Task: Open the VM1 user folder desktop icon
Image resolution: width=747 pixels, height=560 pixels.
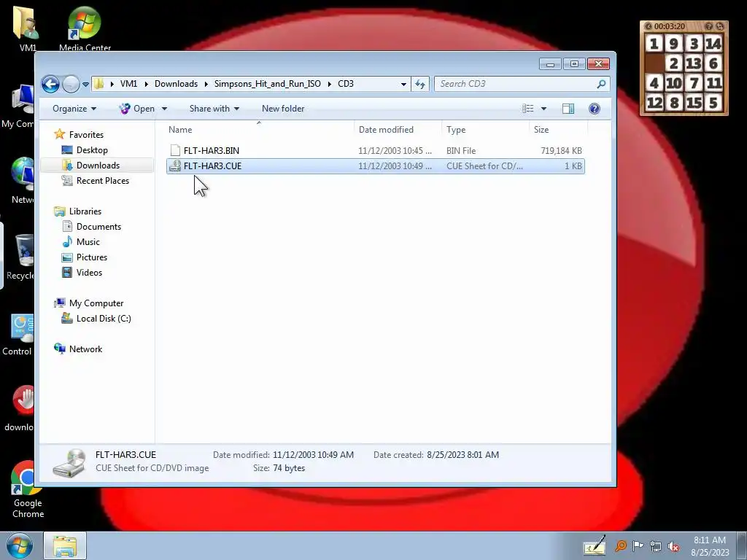Action: [x=27, y=28]
